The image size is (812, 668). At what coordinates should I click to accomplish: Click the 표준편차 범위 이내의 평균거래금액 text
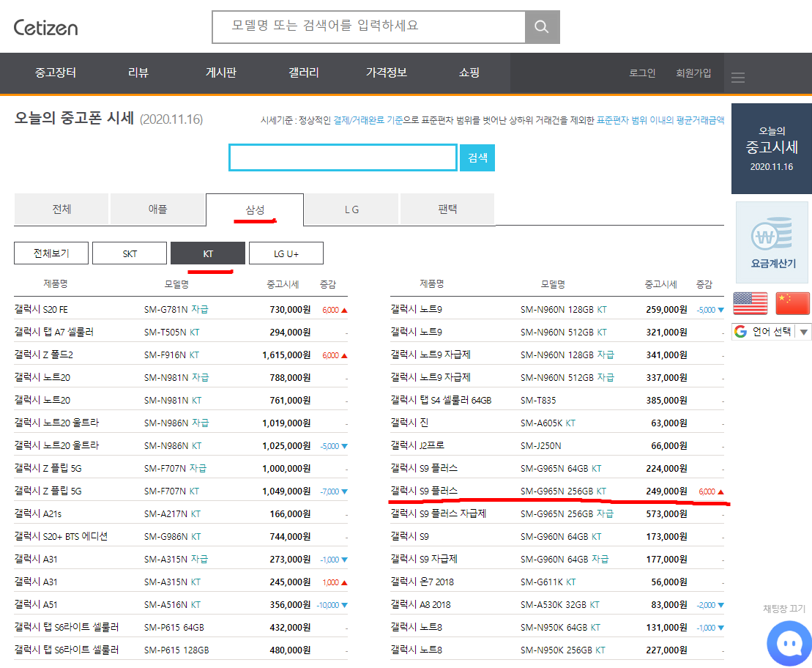click(x=660, y=120)
